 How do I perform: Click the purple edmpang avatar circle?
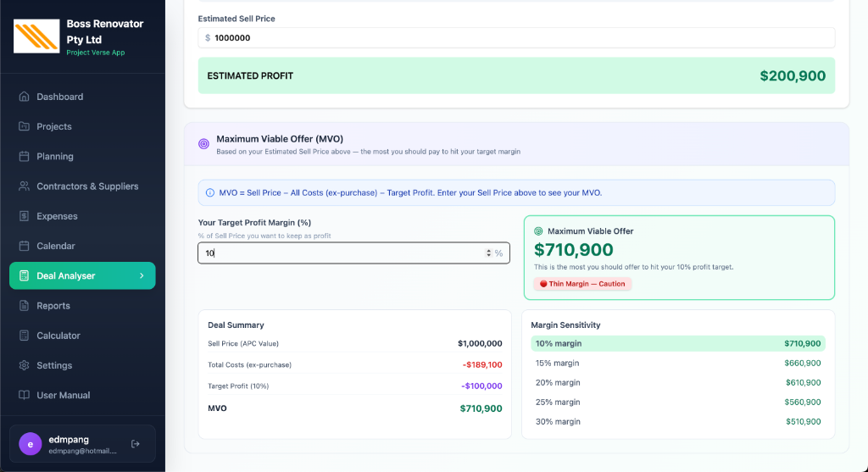pyautogui.click(x=31, y=444)
